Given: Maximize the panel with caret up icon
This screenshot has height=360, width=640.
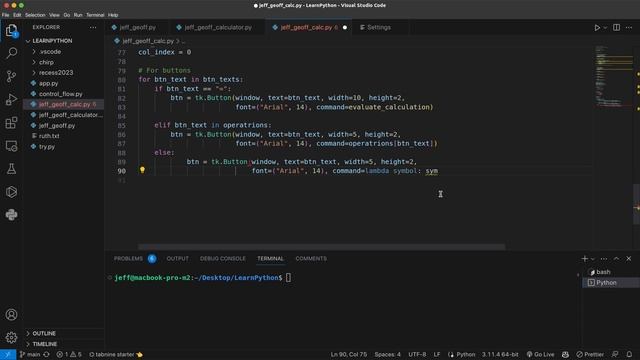Looking at the screenshot, I should coord(616,259).
